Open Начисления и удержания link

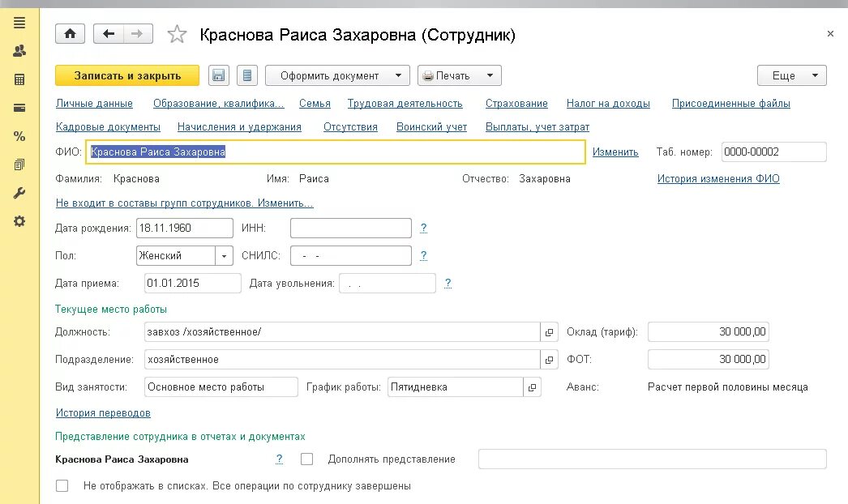click(240, 126)
